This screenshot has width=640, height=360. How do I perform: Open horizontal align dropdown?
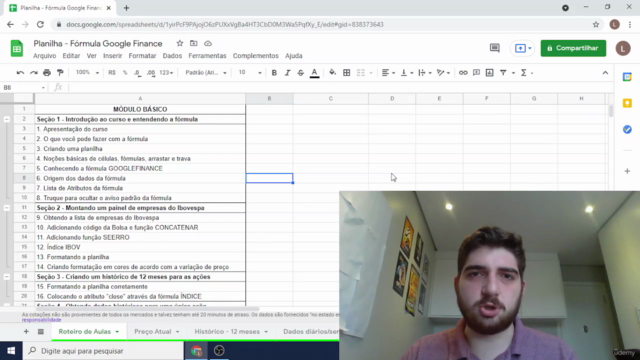click(x=388, y=73)
